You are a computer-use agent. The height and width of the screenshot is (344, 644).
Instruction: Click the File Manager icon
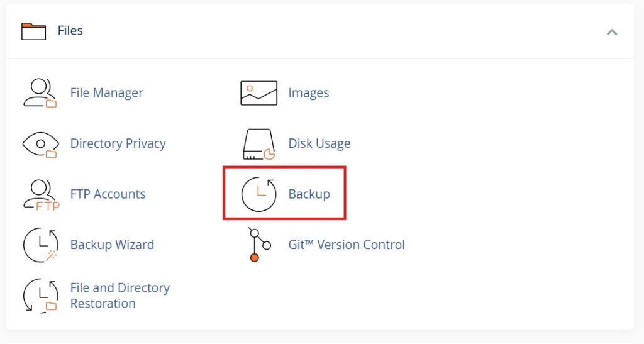coord(40,93)
